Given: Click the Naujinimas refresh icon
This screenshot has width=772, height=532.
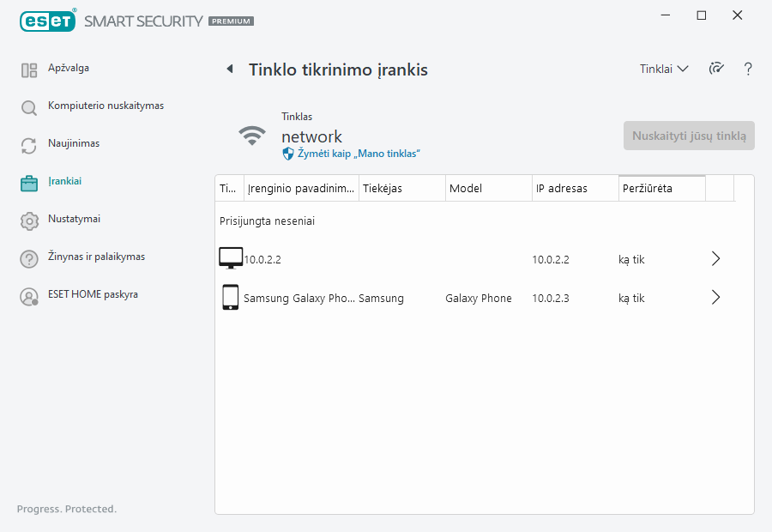Looking at the screenshot, I should [x=29, y=146].
